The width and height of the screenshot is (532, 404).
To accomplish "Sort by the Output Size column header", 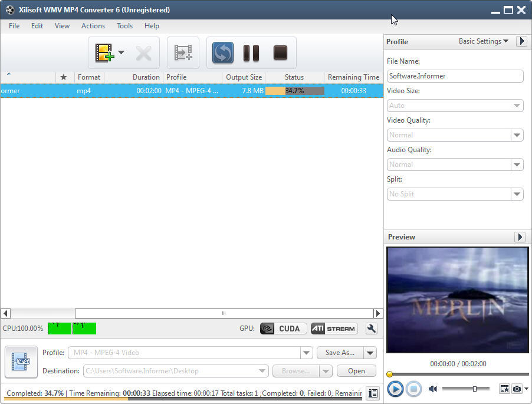I will 244,77.
